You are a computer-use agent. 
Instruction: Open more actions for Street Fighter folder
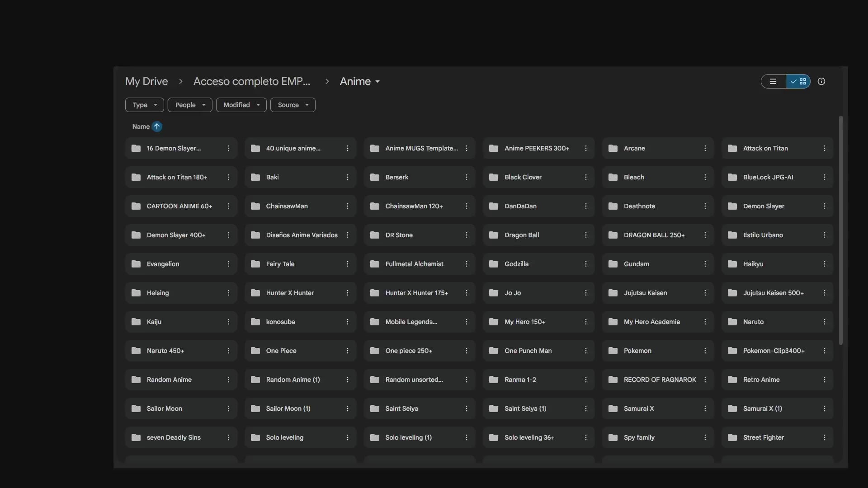click(824, 437)
